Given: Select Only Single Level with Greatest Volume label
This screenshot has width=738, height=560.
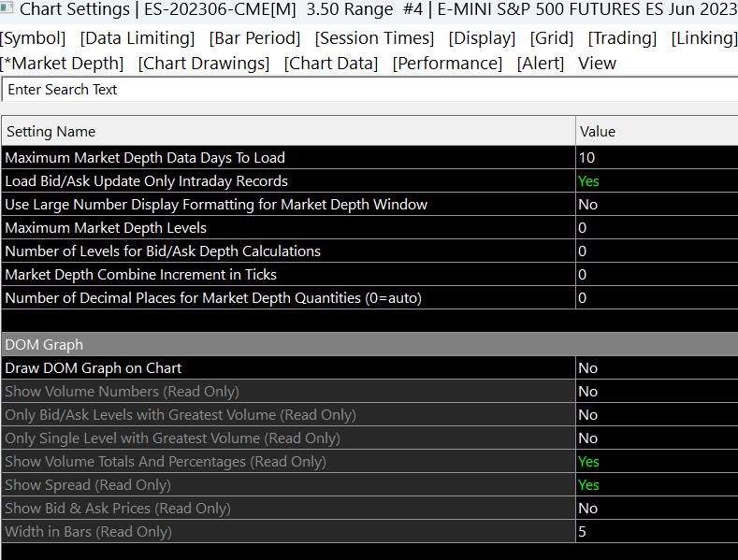Looking at the screenshot, I should pyautogui.click(x=172, y=438).
